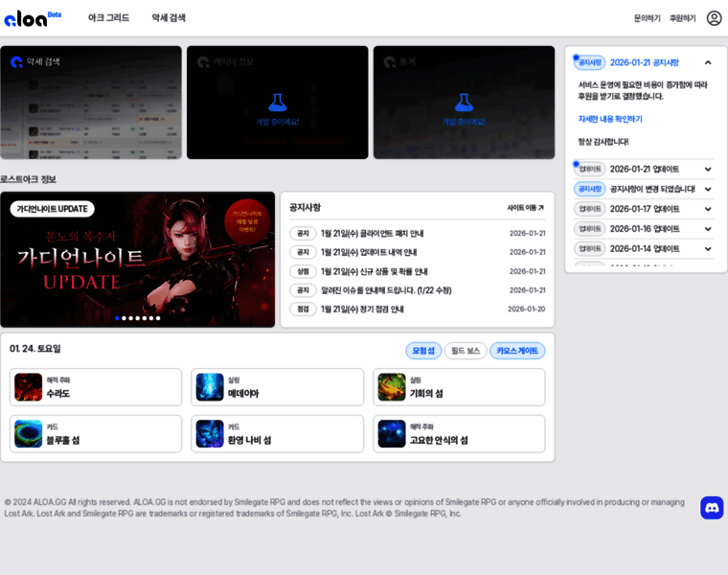Click the flask icon in 통계 card

coord(464,103)
